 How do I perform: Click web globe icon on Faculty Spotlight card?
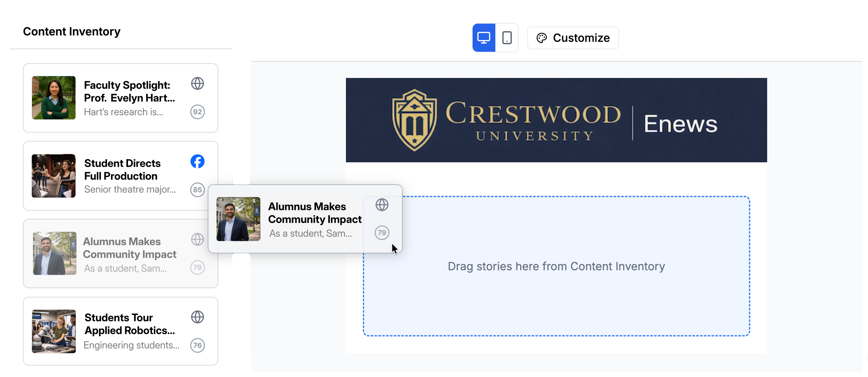[x=198, y=84]
